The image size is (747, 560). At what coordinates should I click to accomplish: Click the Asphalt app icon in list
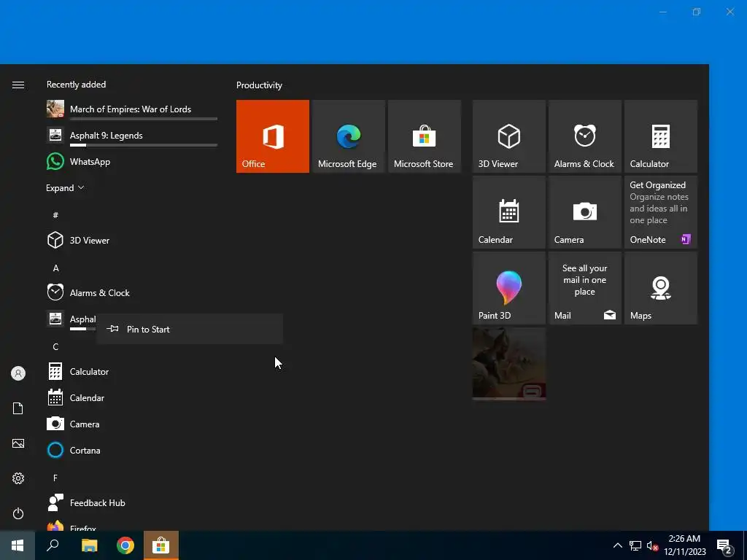point(55,319)
